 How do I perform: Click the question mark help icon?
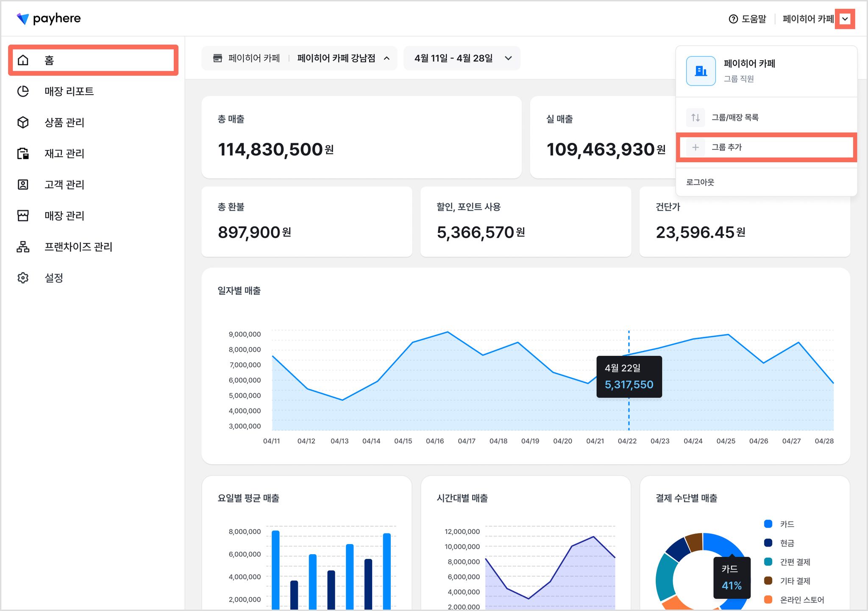point(733,19)
